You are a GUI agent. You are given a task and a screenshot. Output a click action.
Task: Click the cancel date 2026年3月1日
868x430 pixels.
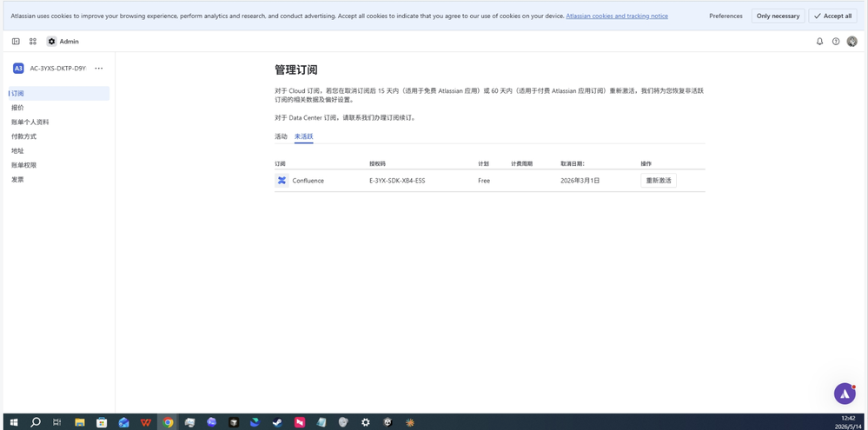(x=580, y=181)
